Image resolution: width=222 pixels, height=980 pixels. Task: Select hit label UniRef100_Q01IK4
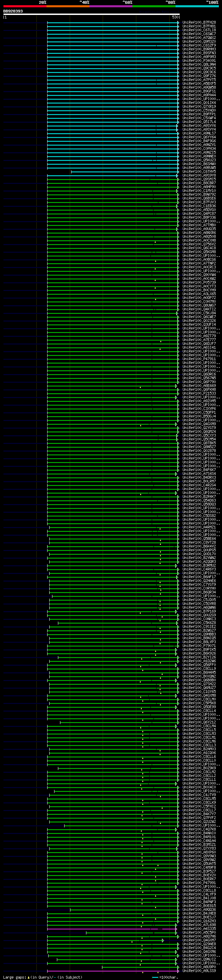(x=199, y=103)
